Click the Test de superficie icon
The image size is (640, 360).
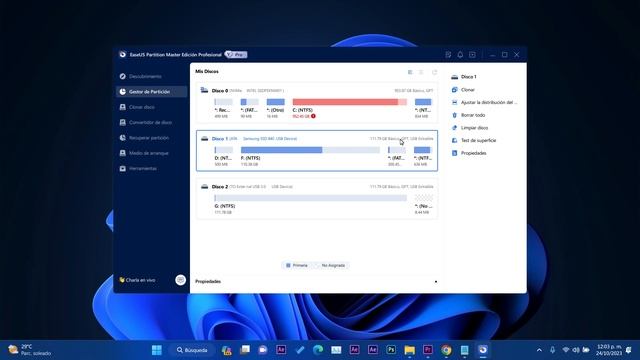454,140
